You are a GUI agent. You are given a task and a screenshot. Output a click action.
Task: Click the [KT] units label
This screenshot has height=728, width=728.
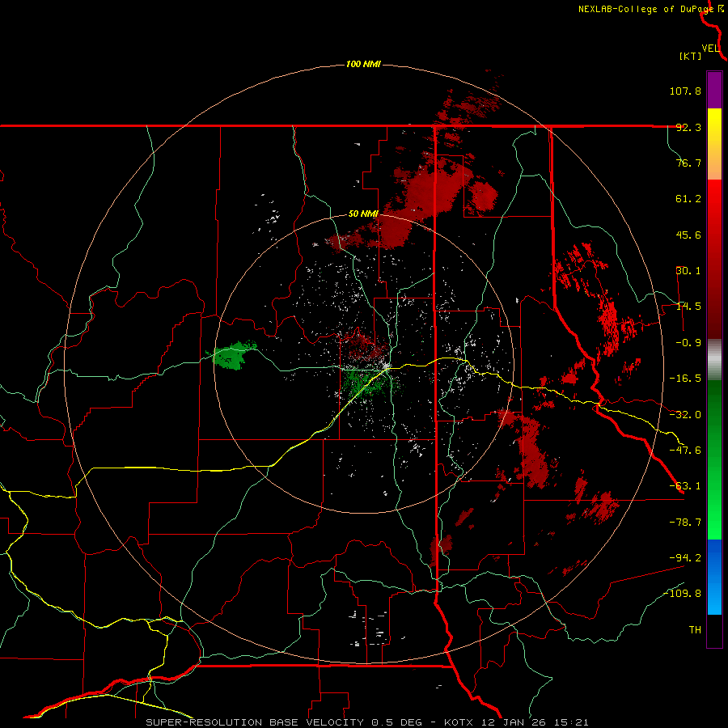tap(691, 56)
